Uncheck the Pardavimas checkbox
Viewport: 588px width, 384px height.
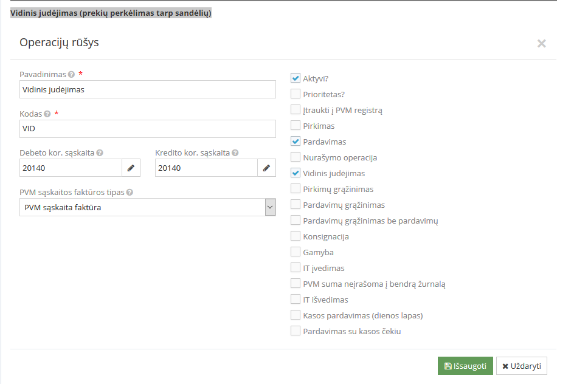(296, 142)
